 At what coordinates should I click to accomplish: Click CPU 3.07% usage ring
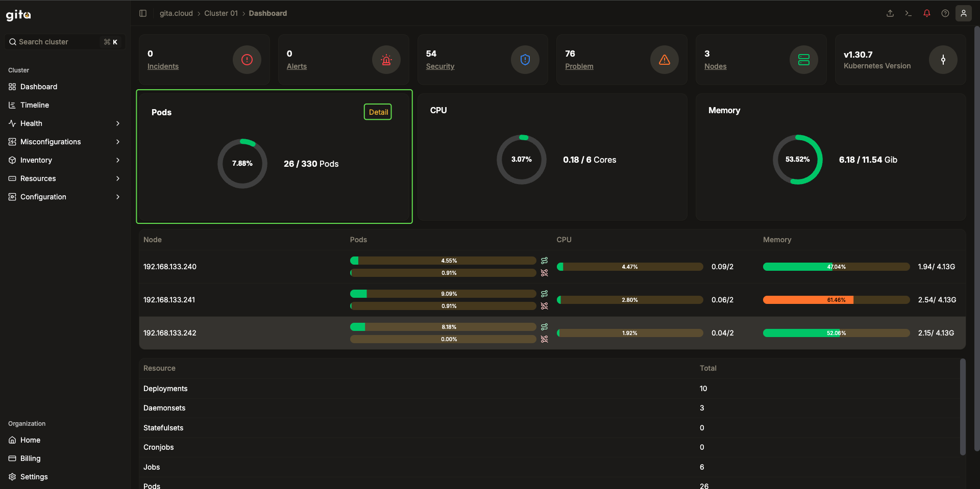click(522, 160)
